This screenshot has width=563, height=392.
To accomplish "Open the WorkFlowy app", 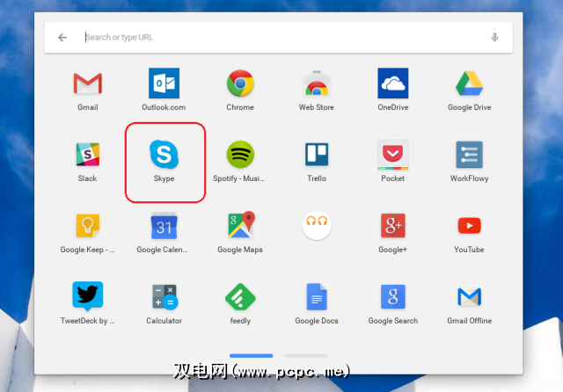I will click(x=469, y=155).
